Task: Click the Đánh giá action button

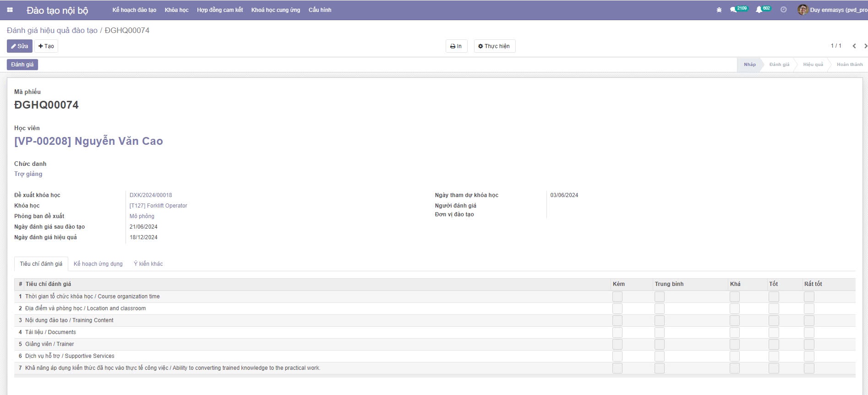Action: coord(22,65)
